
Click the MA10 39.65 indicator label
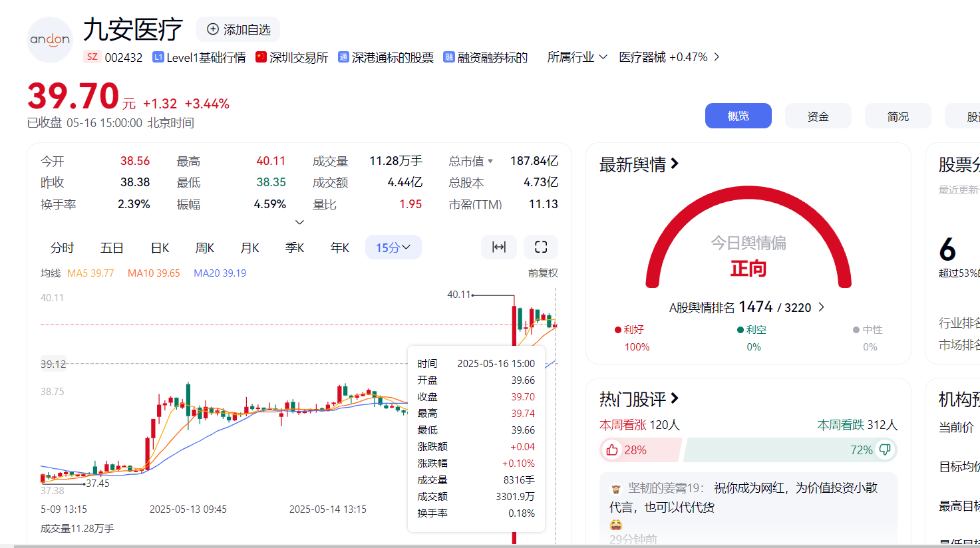pos(154,273)
